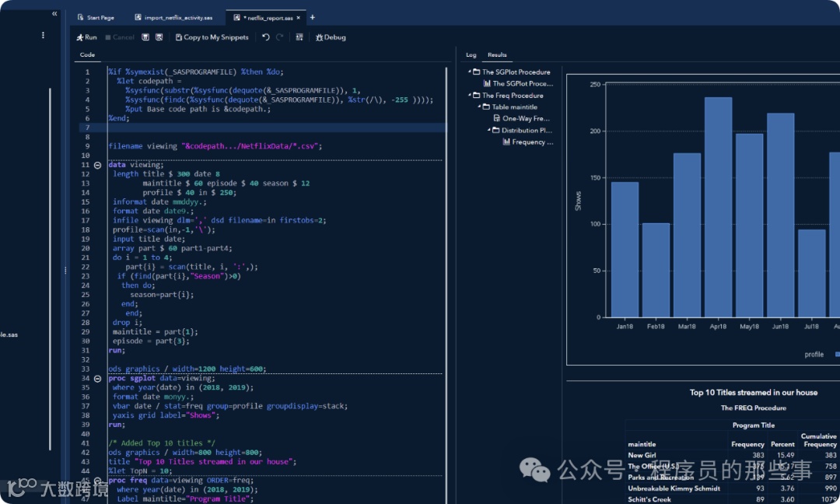Click the 'Program Title' table header
The image size is (840, 504).
pyautogui.click(x=753, y=425)
